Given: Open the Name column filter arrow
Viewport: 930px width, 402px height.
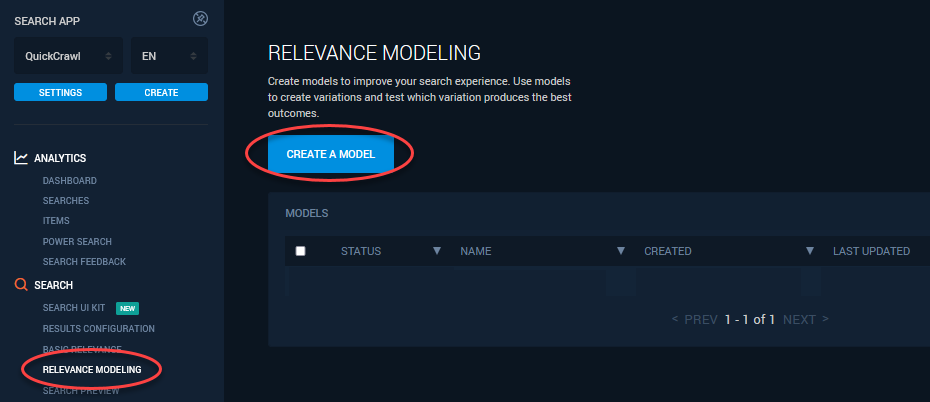Looking at the screenshot, I should click(x=620, y=251).
